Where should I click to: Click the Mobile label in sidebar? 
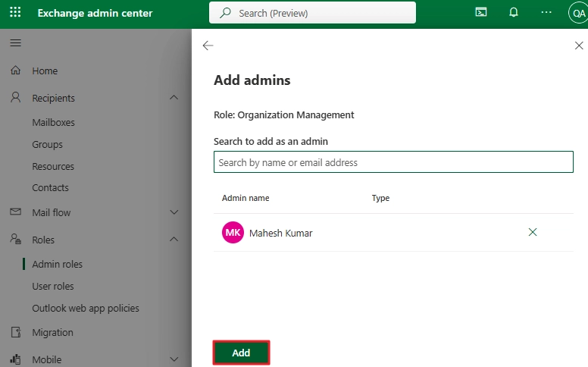pyautogui.click(x=46, y=360)
